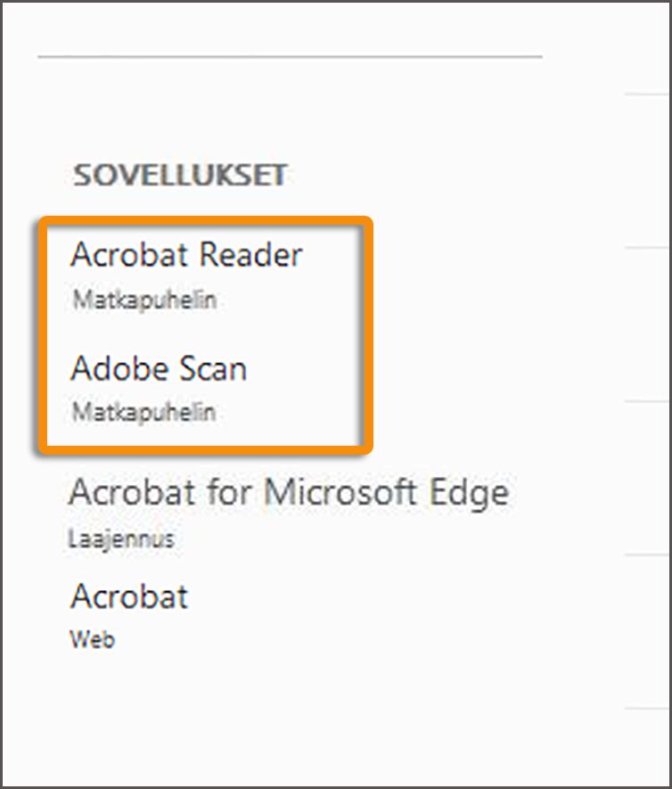Click the right edge panel boundary
Image resolution: width=672 pixels, height=789 pixels.
point(667,392)
